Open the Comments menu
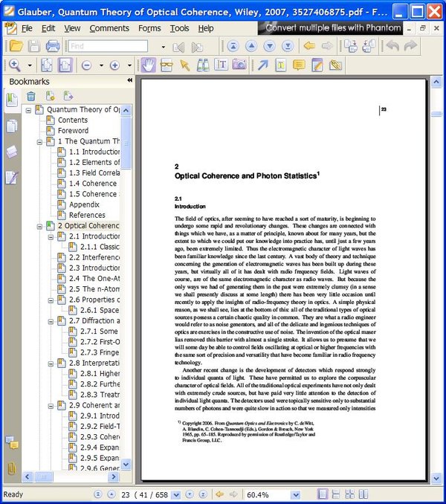This screenshot has height=504, width=446. pos(109,28)
